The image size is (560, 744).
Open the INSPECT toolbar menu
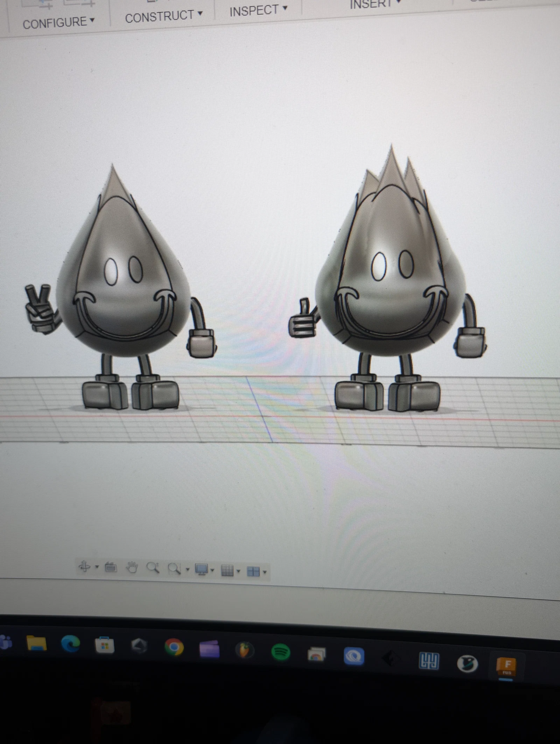pos(258,11)
